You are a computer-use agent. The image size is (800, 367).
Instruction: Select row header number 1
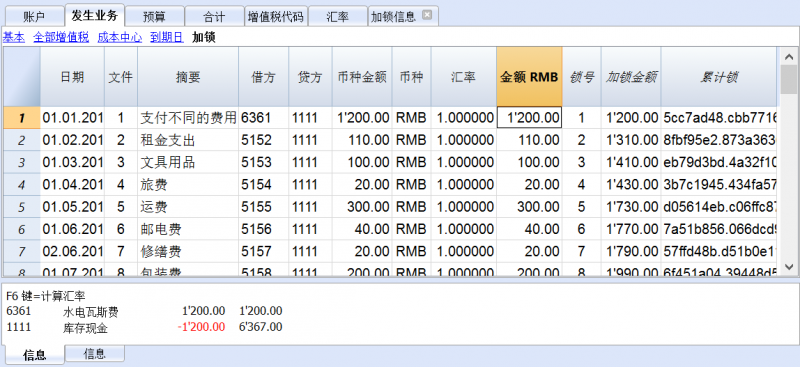tap(21, 118)
